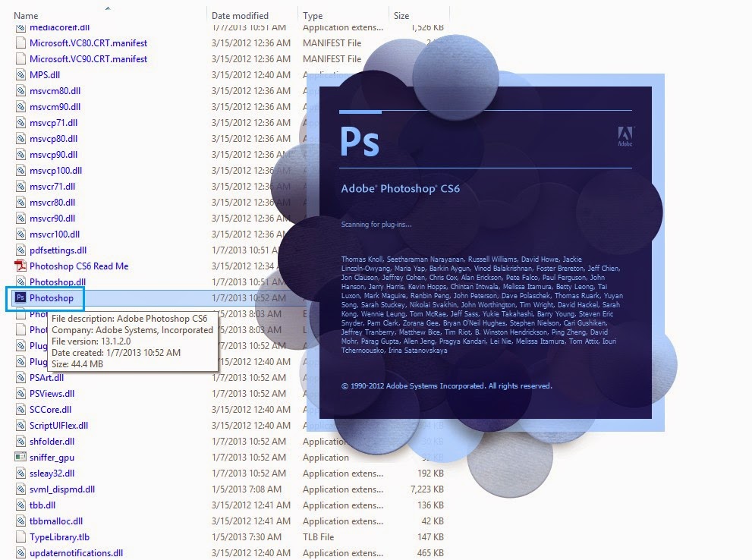The image size is (752, 560).
Task: Click the sniffer_gpu application icon
Action: coord(20,458)
